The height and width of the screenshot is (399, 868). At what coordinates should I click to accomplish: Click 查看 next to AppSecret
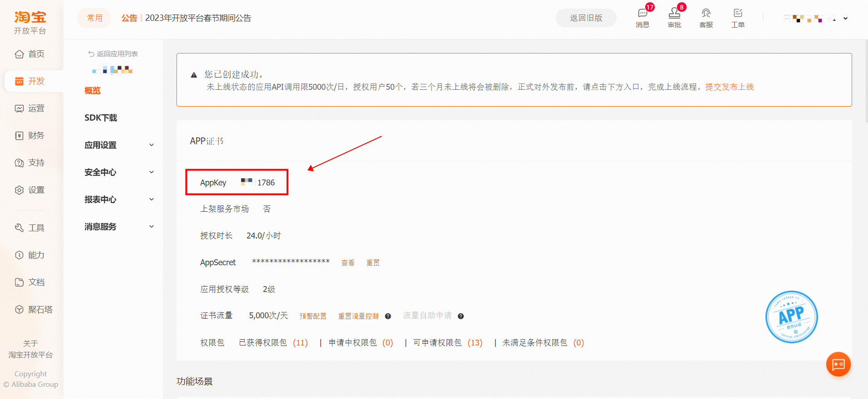coord(348,263)
